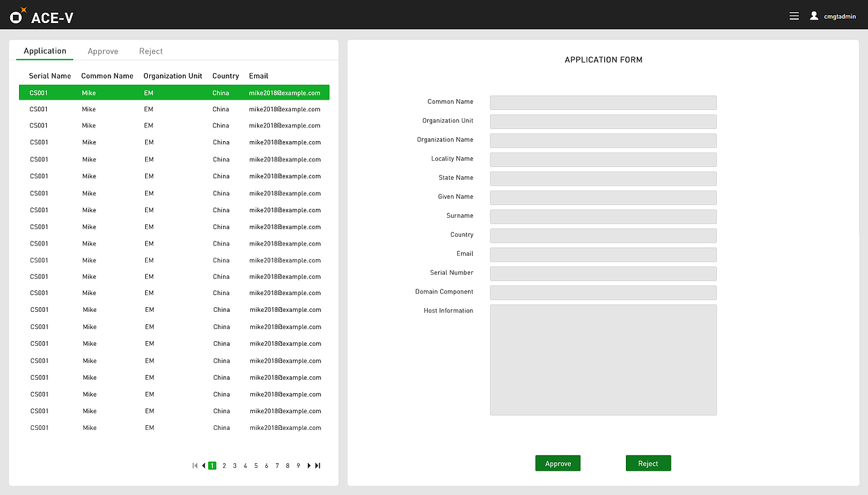Jump to the first page using the skip-back arrow
Screen dimensions: 868x495
coord(195,465)
